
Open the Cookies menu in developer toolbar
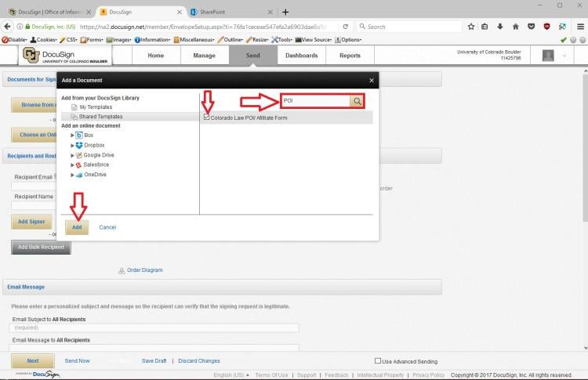click(x=43, y=40)
